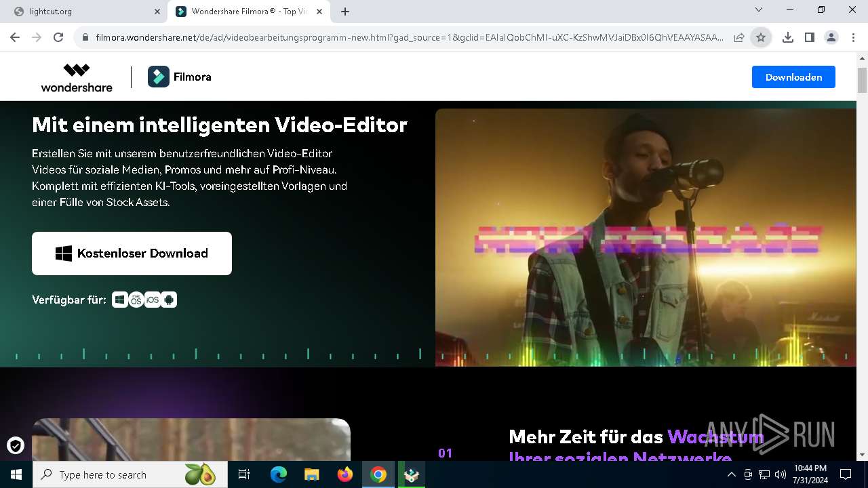
Task: Click the musician video thumbnail
Action: coord(646,237)
